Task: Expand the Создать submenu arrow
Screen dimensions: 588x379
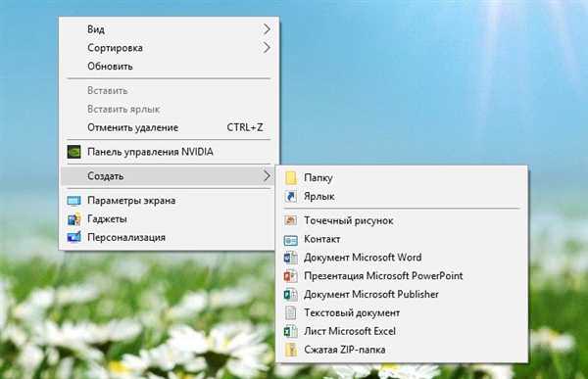Action: click(267, 176)
